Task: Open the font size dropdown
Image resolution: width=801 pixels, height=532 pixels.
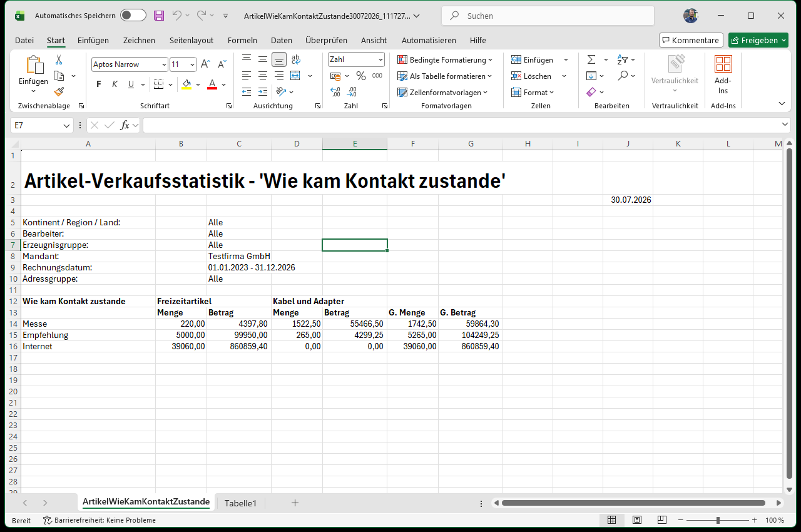Action: [x=192, y=64]
